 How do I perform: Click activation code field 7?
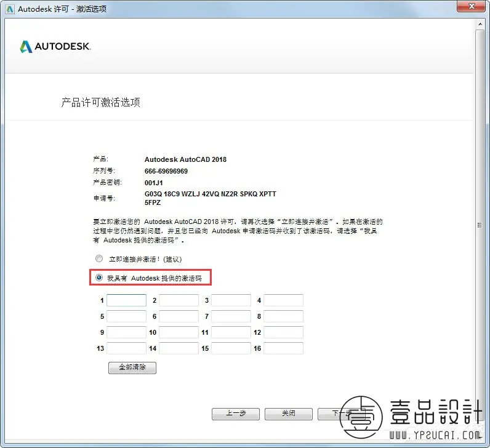231,316
